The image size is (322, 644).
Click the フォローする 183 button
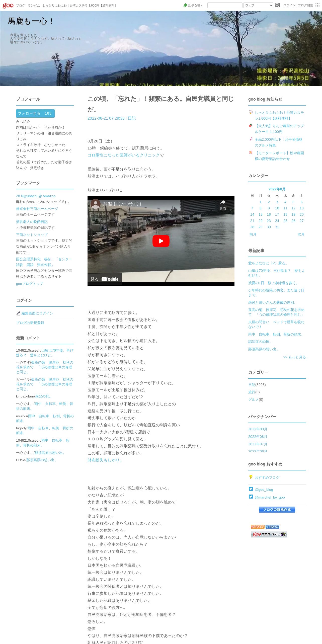[35, 113]
